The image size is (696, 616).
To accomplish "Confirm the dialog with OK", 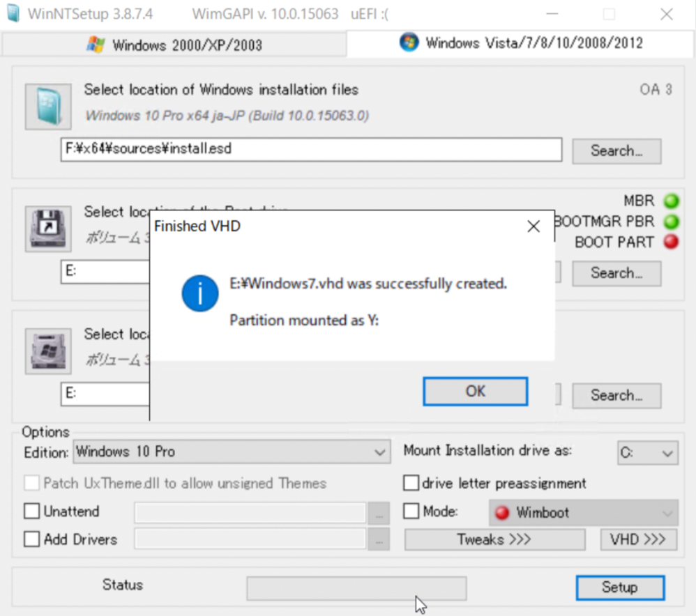I will [x=476, y=391].
